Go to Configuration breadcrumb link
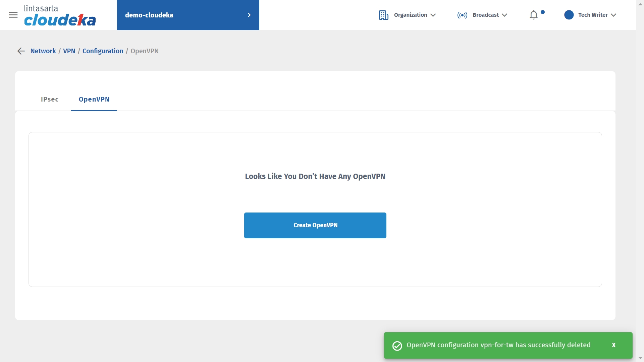This screenshot has width=644, height=362. (103, 51)
